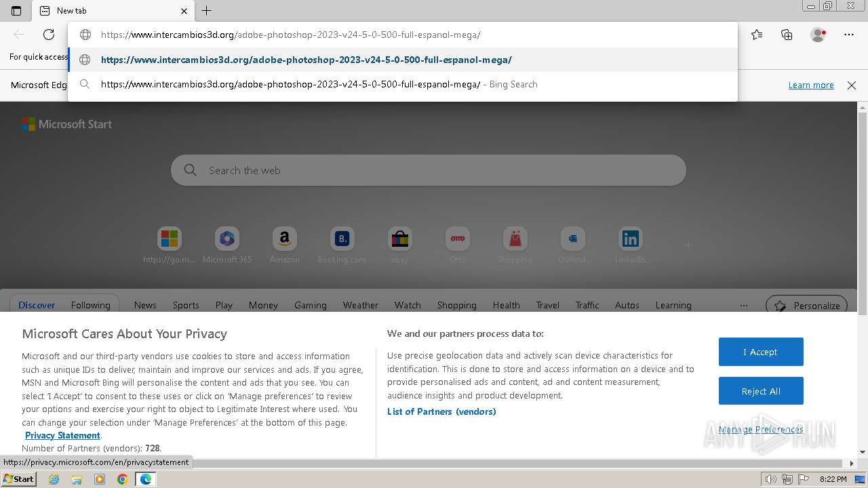
Task: Launch Internet Explorer from taskbar
Action: coord(54,479)
